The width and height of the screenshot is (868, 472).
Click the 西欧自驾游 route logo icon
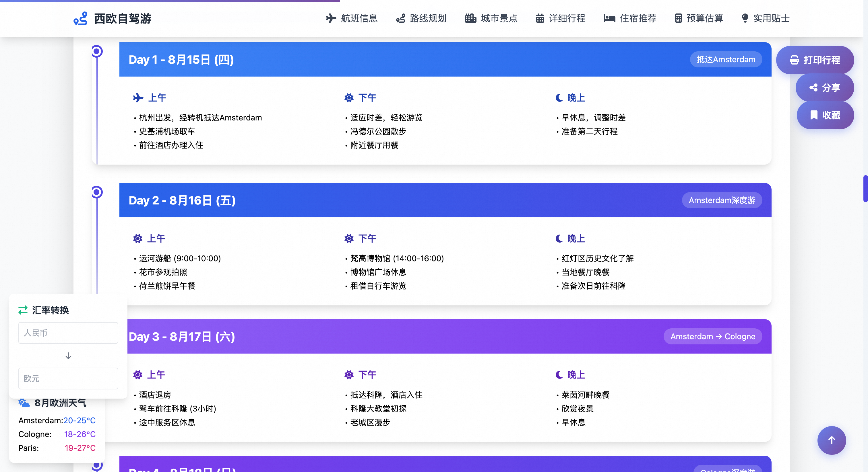(x=80, y=19)
